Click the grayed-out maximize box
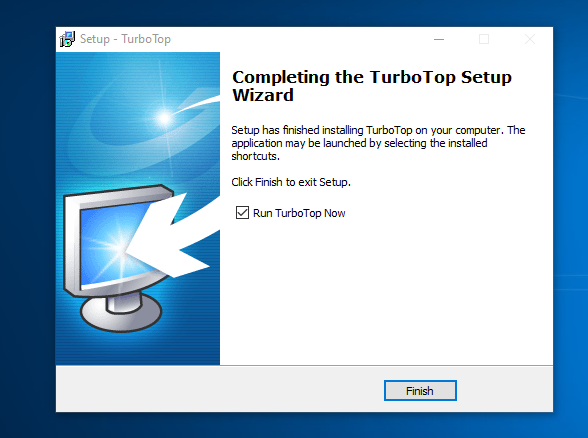Image resolution: width=588 pixels, height=438 pixels. coord(484,39)
